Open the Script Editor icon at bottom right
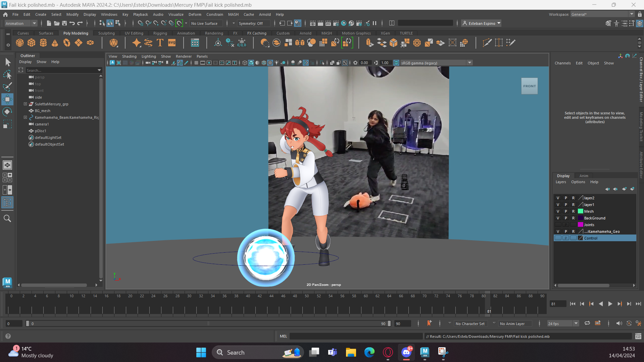644x362 pixels. click(x=638, y=336)
